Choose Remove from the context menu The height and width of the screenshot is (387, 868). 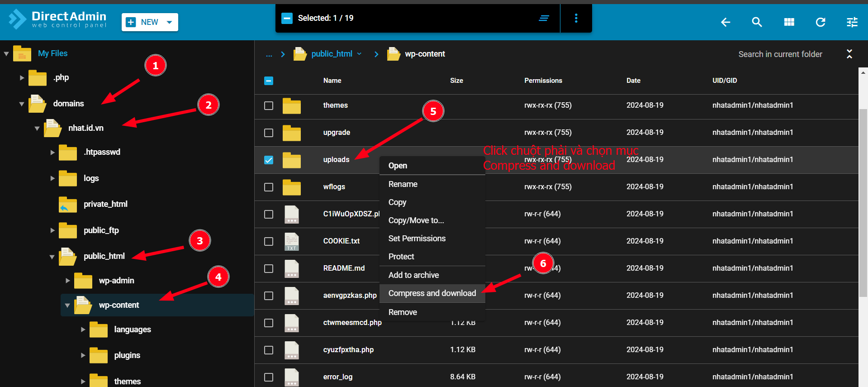[432, 312]
